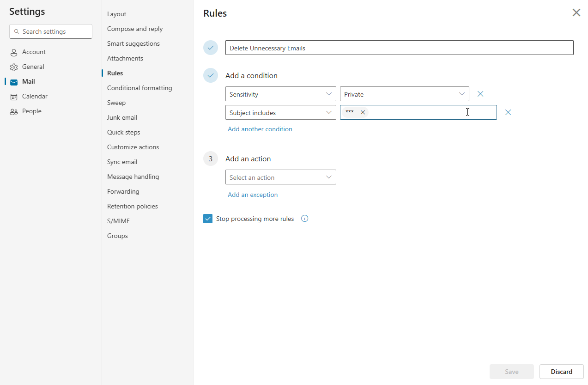Show info about stop processing rules
The image size is (588, 385).
click(x=304, y=219)
